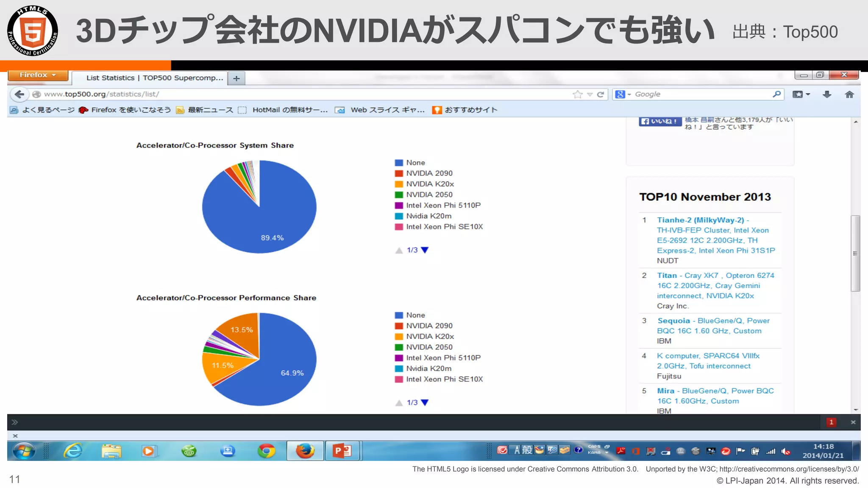Previous legend page in Performance Share chart

pyautogui.click(x=399, y=403)
